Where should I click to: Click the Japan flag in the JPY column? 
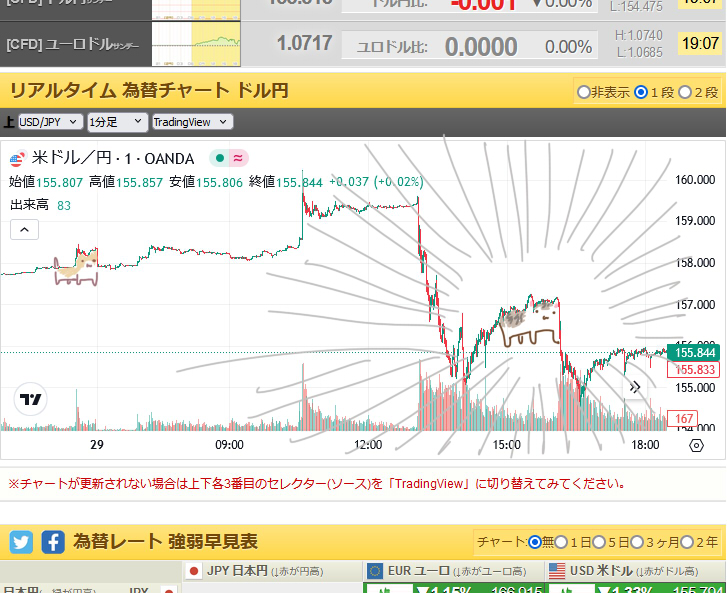point(194,571)
